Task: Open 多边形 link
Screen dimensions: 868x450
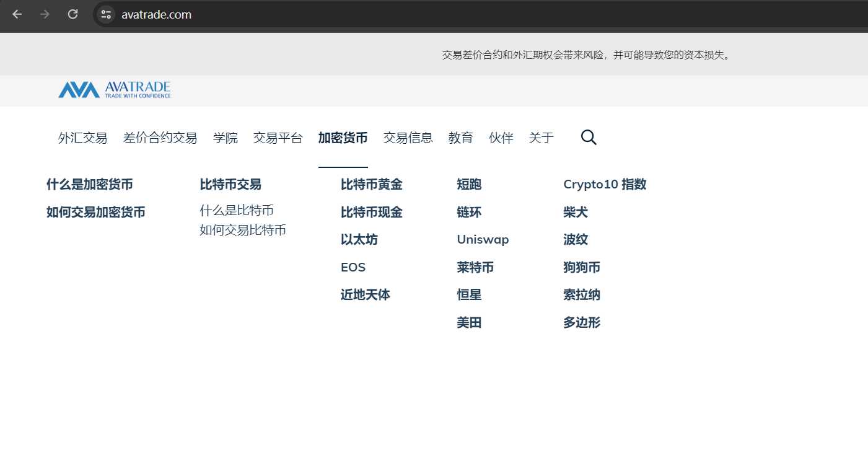Action: (x=582, y=323)
